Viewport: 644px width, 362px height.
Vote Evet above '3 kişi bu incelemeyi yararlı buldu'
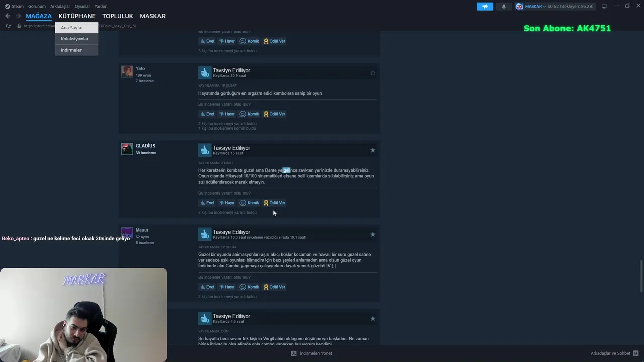(x=207, y=41)
